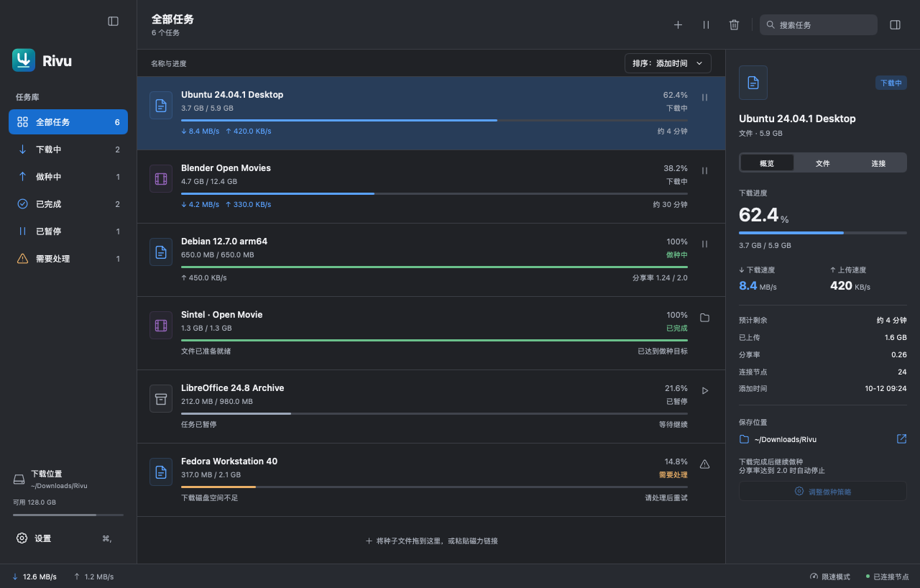Open the sort by add-time dropdown
Screen dimensions: 920x588
[x=668, y=63]
